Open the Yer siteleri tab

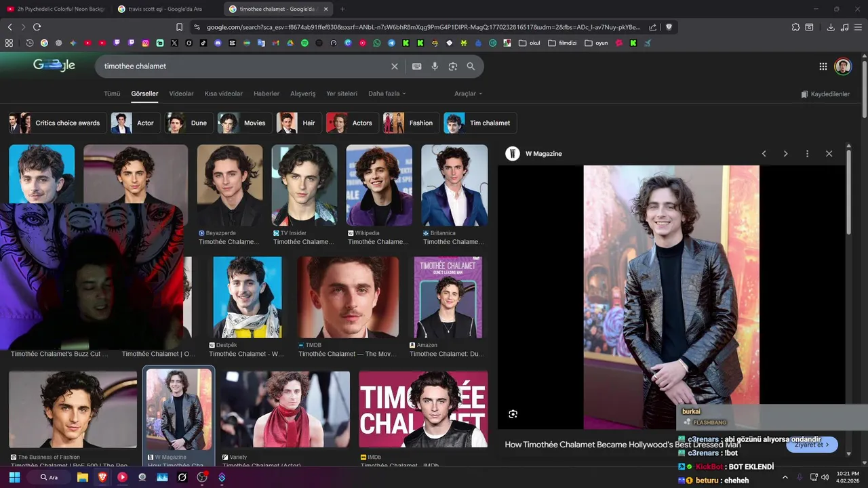click(342, 94)
